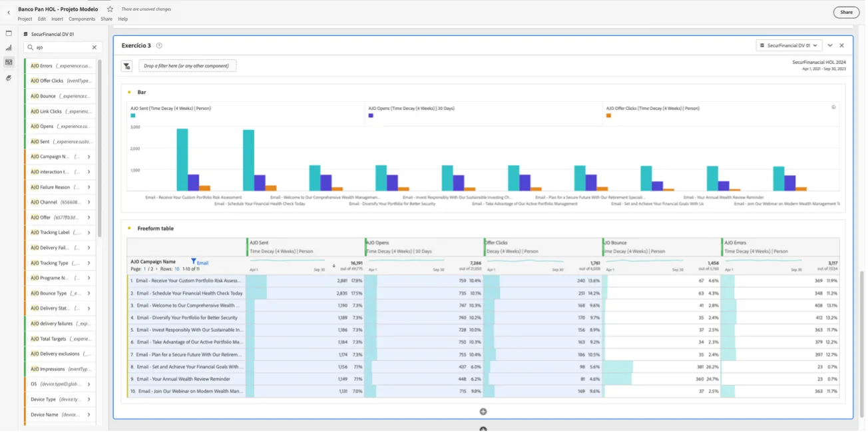Open the Data Dictionary icon in left rail
The image size is (868, 433).
click(9, 78)
